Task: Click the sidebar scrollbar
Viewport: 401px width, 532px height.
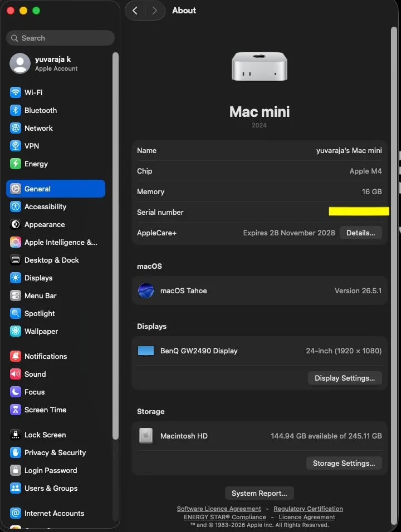Action: point(115,246)
